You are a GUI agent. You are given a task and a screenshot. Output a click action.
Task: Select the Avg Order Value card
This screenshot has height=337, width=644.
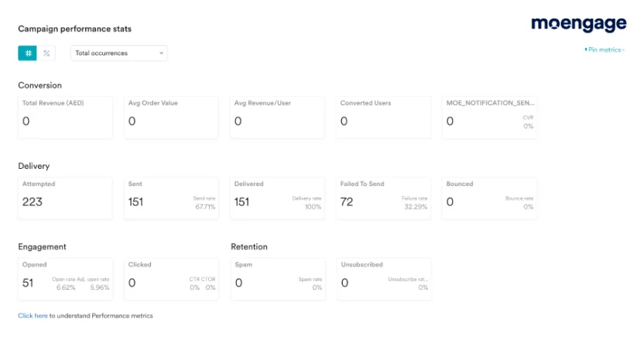171,117
